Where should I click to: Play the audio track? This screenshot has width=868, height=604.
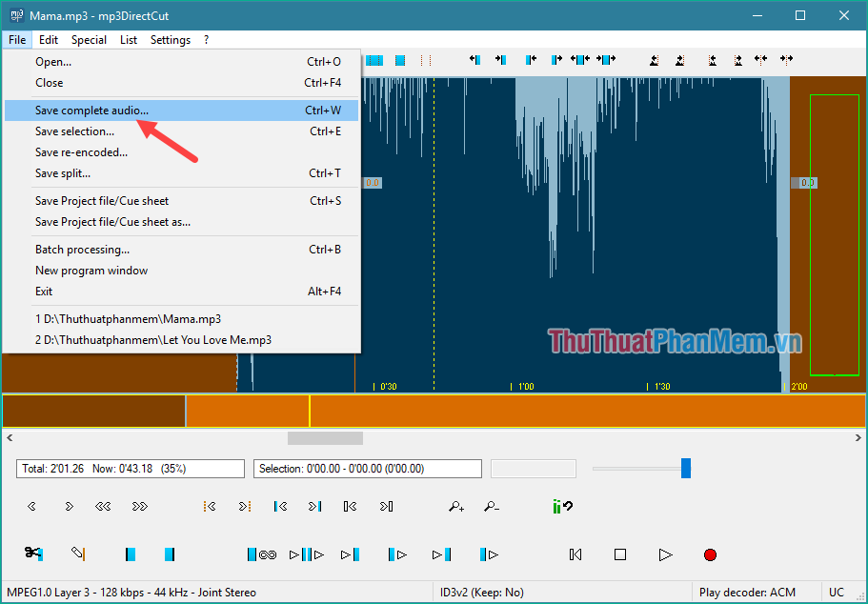click(x=665, y=554)
